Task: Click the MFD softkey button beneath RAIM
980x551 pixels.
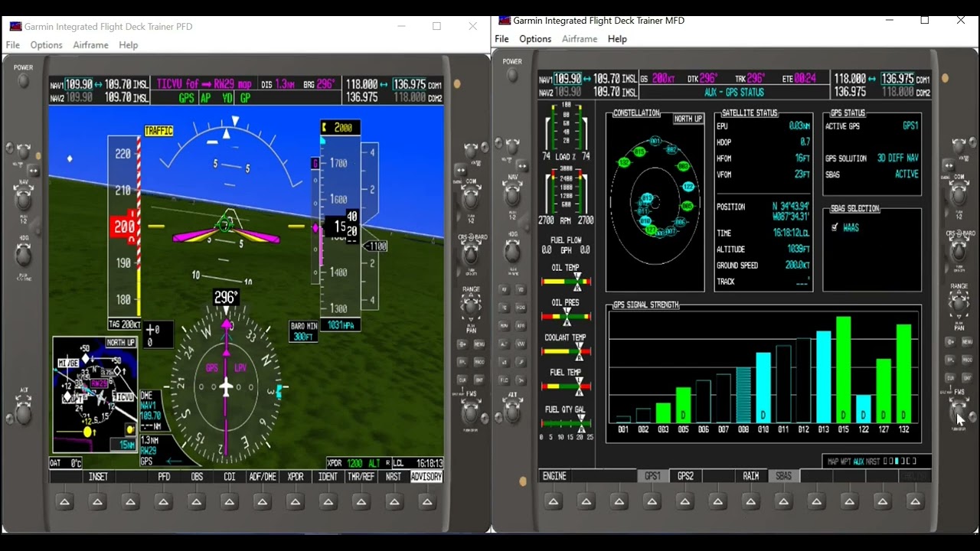Action: (x=751, y=502)
